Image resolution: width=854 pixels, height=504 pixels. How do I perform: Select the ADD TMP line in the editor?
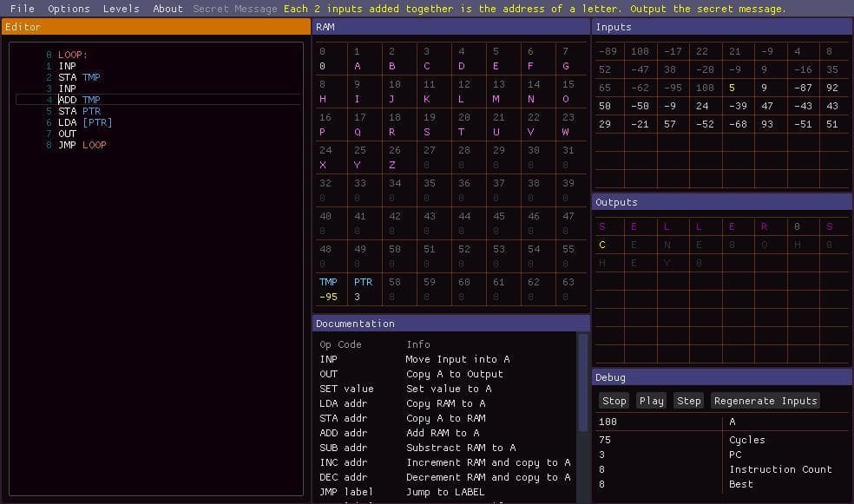(x=158, y=100)
